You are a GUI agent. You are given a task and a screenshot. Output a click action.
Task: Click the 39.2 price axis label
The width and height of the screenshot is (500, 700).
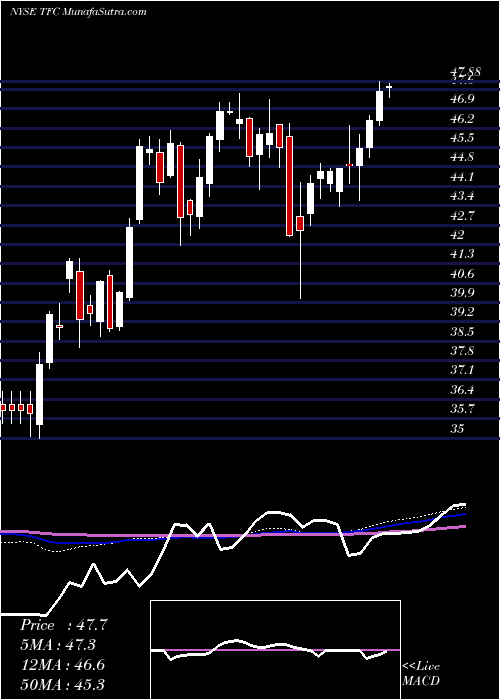(463, 312)
